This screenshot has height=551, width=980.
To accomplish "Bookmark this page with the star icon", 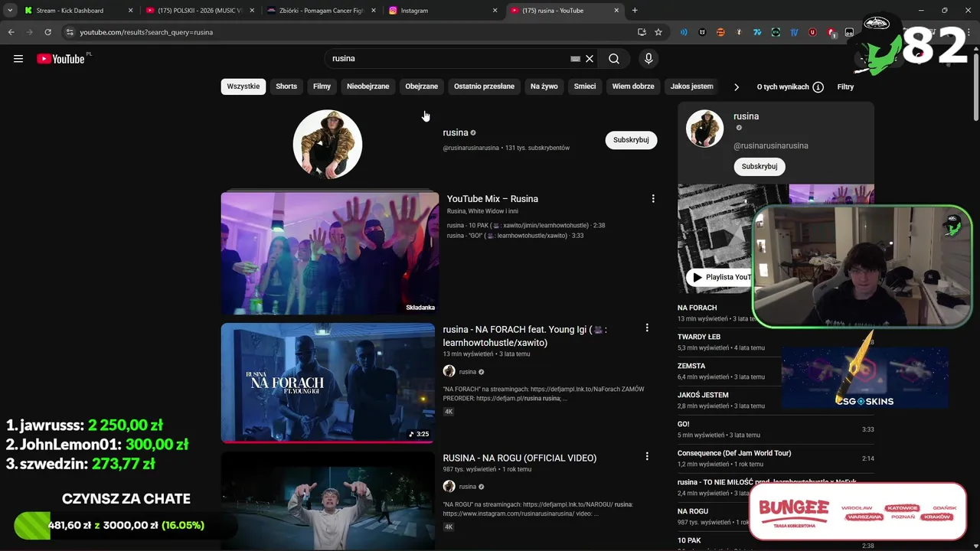I will coord(658,32).
